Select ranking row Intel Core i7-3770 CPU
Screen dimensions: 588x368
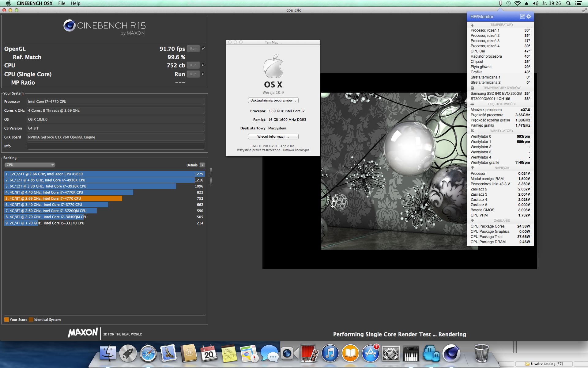click(x=104, y=205)
